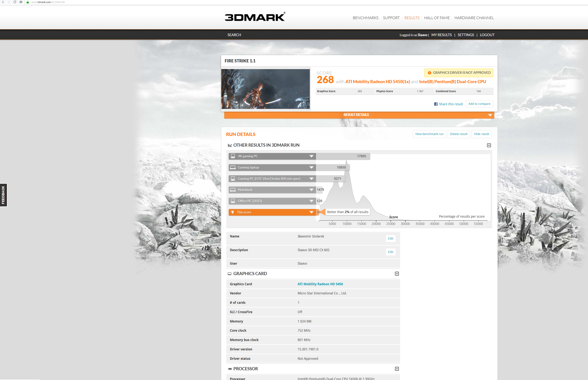This screenshot has width=588, height=380.
Task: Edit the Description field
Action: [390, 252]
